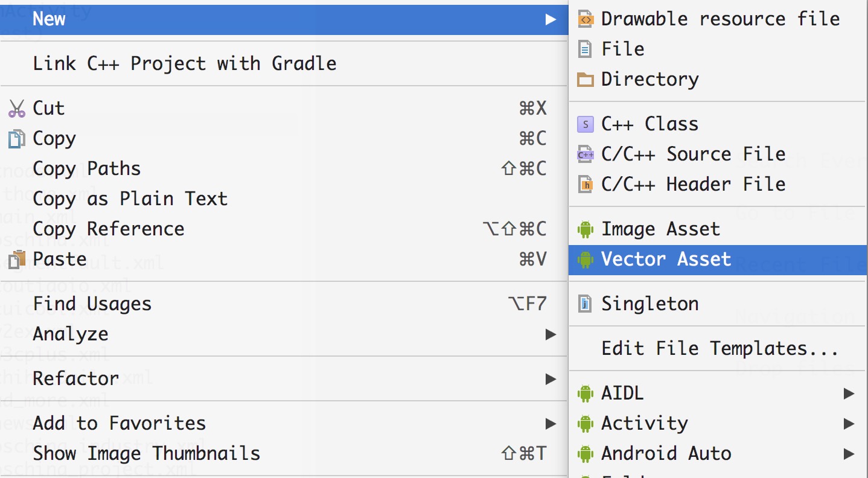Click the Paste clipboard icon
Screen dimensions: 868x478
(17, 260)
